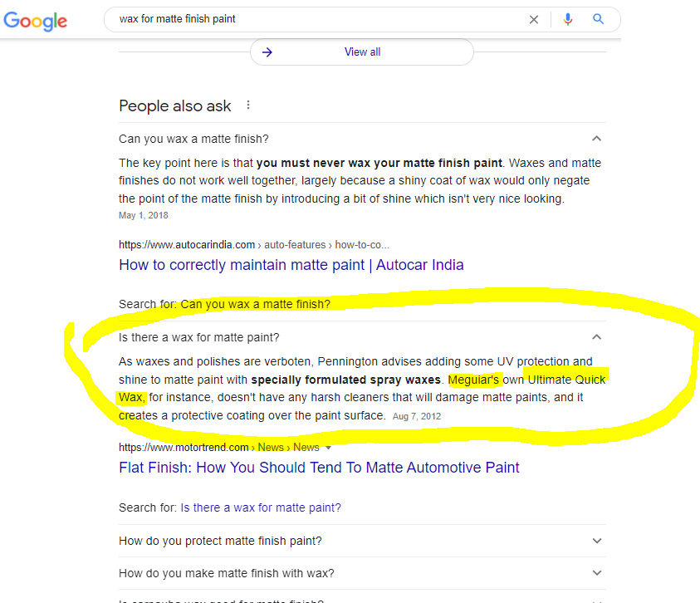
Task: Open People also ask three-dot menu
Action: tap(248, 105)
